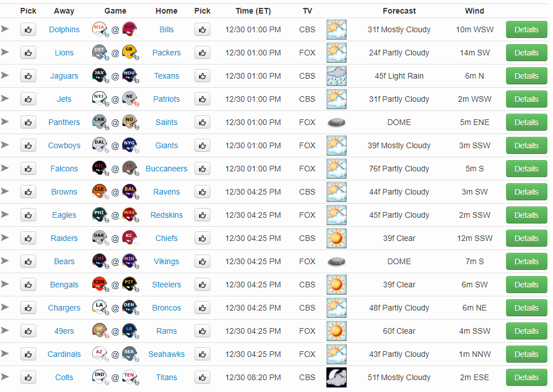Pick Bills with the home thumbs-up

click(202, 29)
